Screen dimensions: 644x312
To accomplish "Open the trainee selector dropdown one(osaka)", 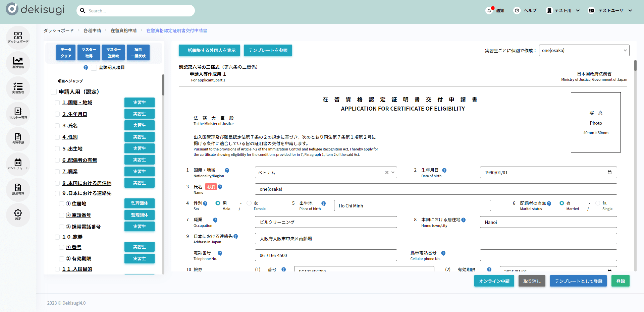I will pyautogui.click(x=584, y=51).
